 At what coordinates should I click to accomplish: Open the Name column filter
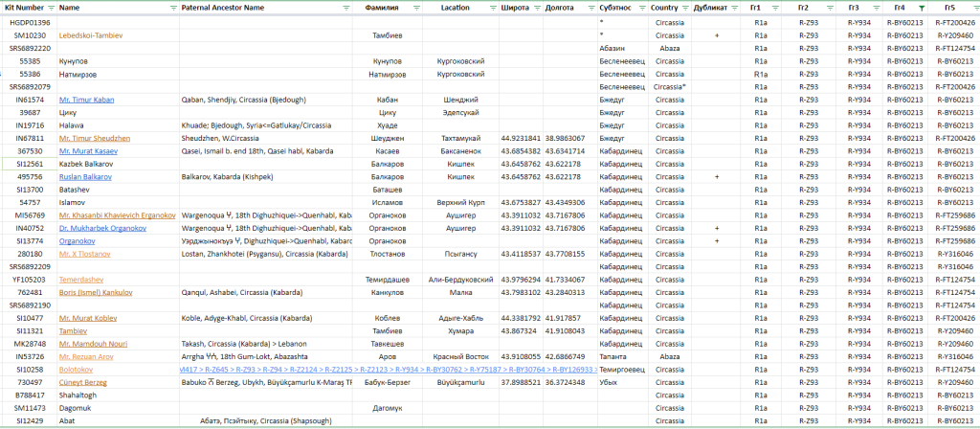pyautogui.click(x=173, y=8)
